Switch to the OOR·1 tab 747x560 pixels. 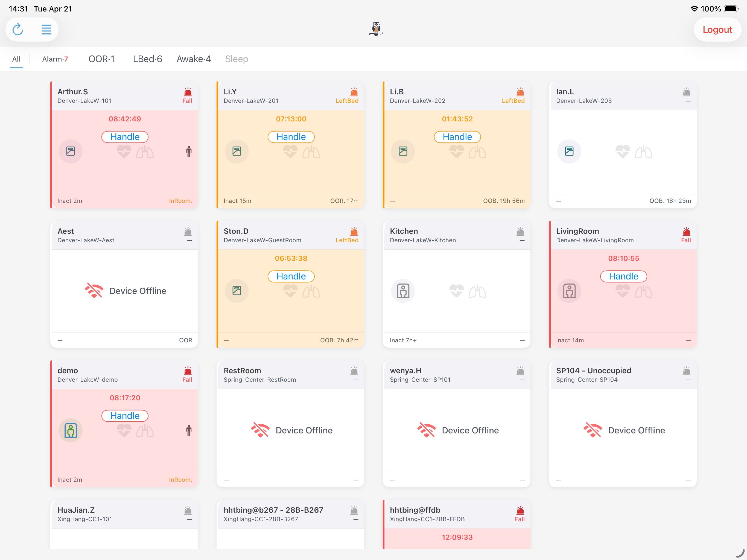(x=101, y=59)
